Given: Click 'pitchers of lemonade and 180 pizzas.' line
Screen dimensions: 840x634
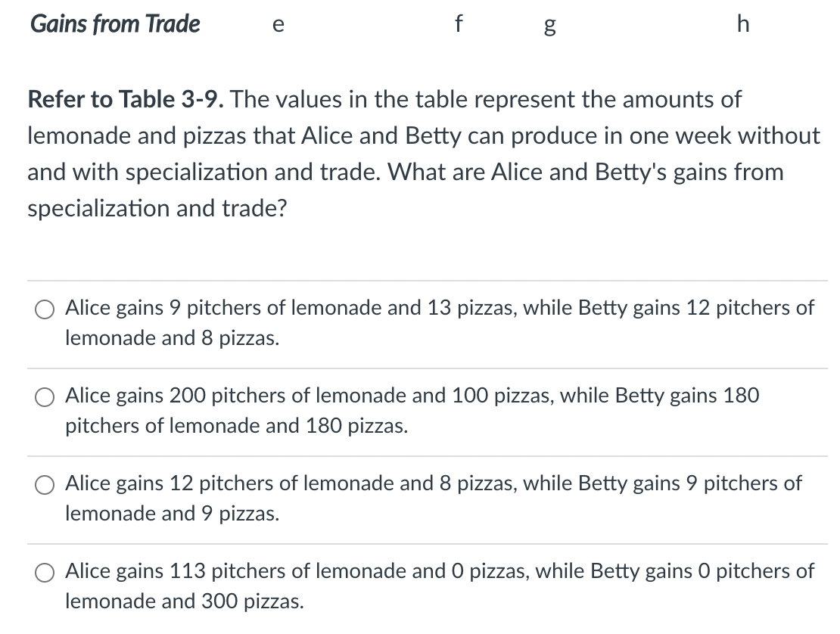Looking at the screenshot, I should coord(236,427).
